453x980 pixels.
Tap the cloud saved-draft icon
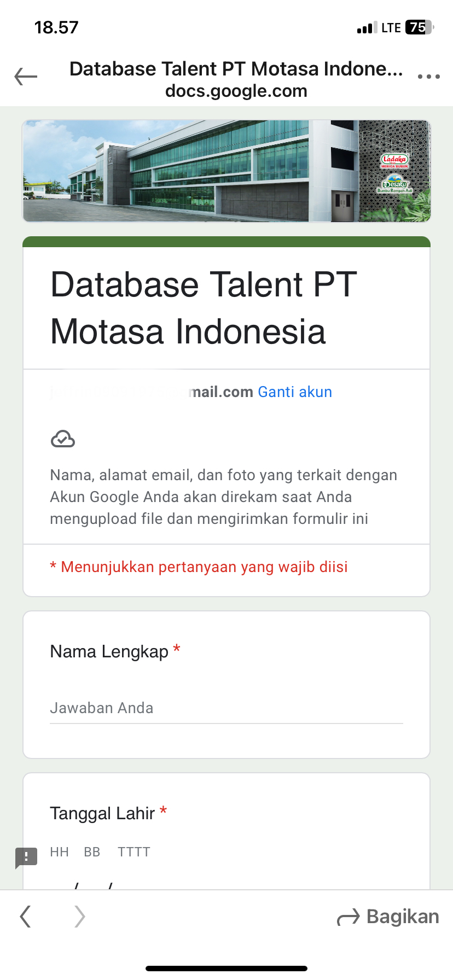[x=63, y=439]
